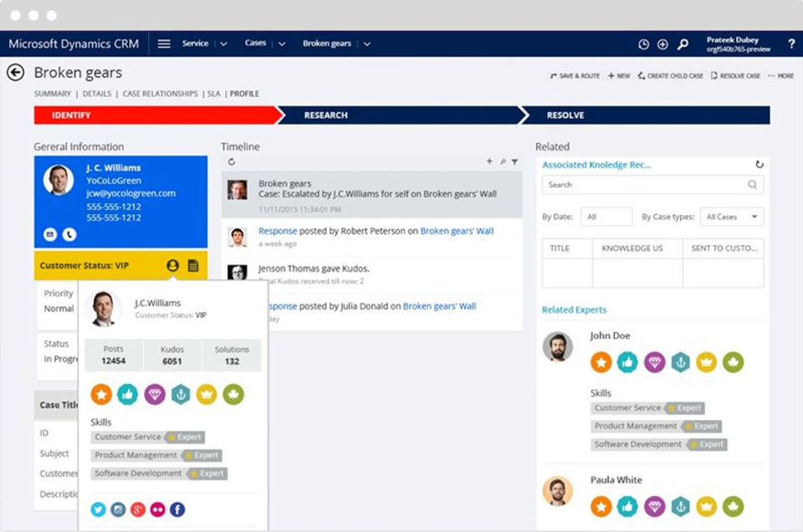The width and height of the screenshot is (803, 532).
Task: Click Paula White's thumbs-up badge
Action: tap(627, 506)
